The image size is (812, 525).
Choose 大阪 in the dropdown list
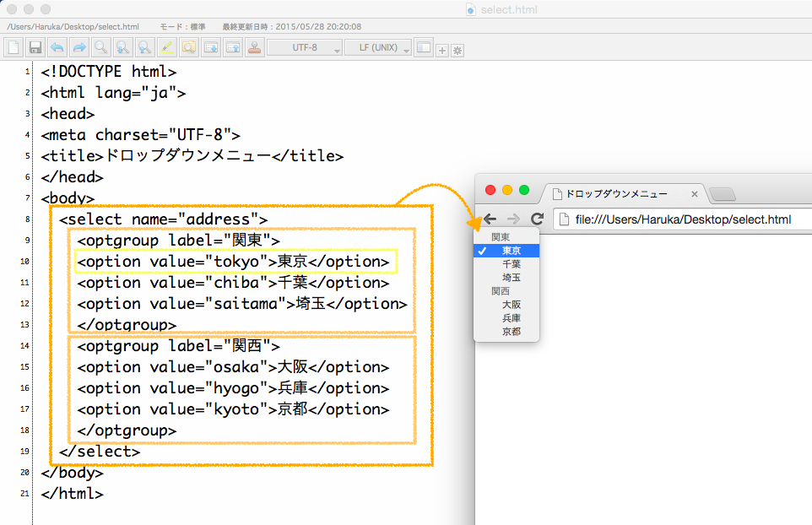pyautogui.click(x=506, y=305)
